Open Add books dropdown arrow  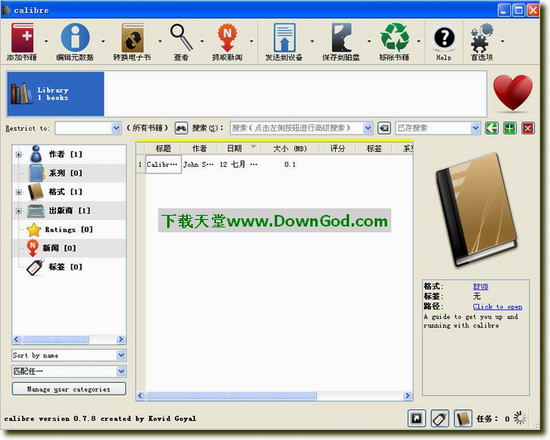[46, 41]
